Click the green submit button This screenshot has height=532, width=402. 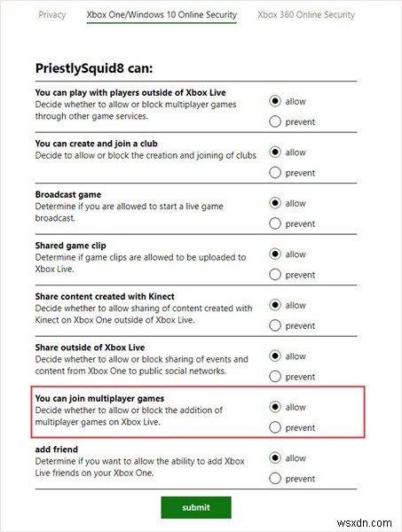click(x=196, y=507)
